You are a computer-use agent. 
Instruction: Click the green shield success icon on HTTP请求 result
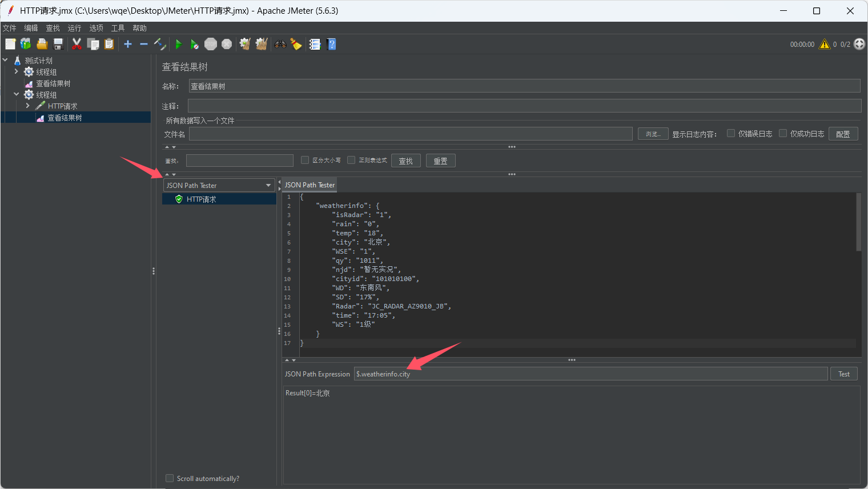tap(179, 199)
